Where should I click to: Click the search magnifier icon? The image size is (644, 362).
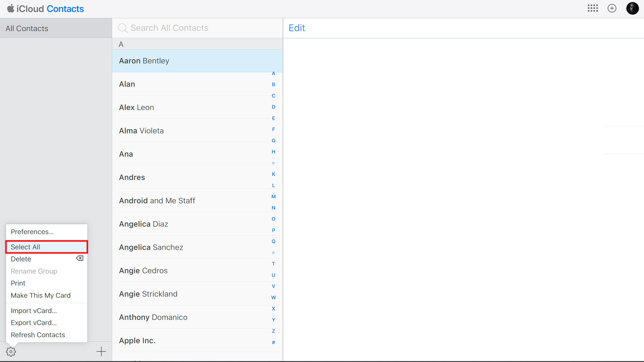coord(123,28)
